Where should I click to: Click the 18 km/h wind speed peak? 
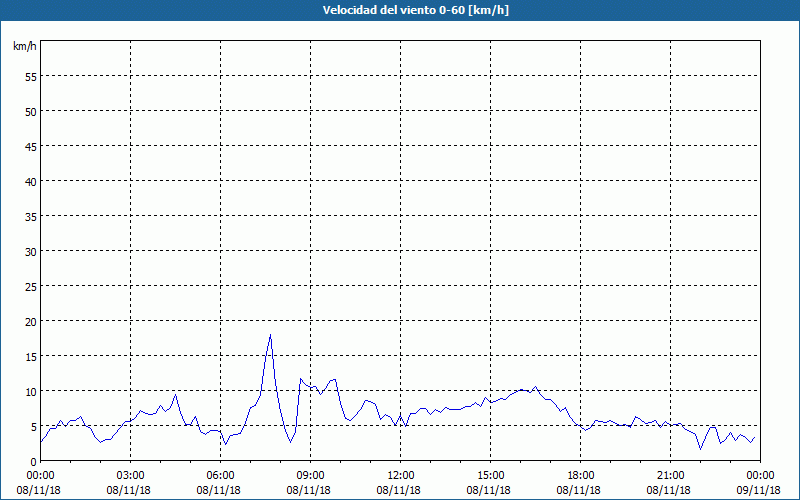[x=270, y=335]
